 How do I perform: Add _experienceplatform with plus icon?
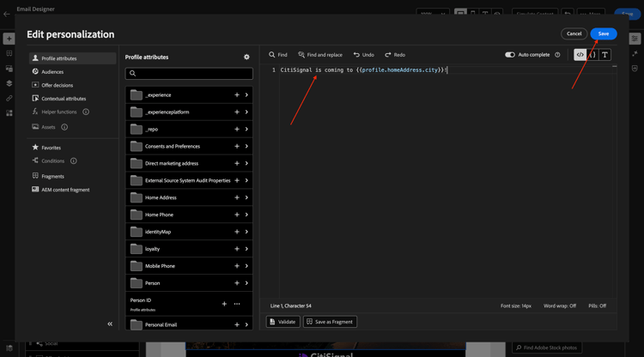[x=237, y=112]
